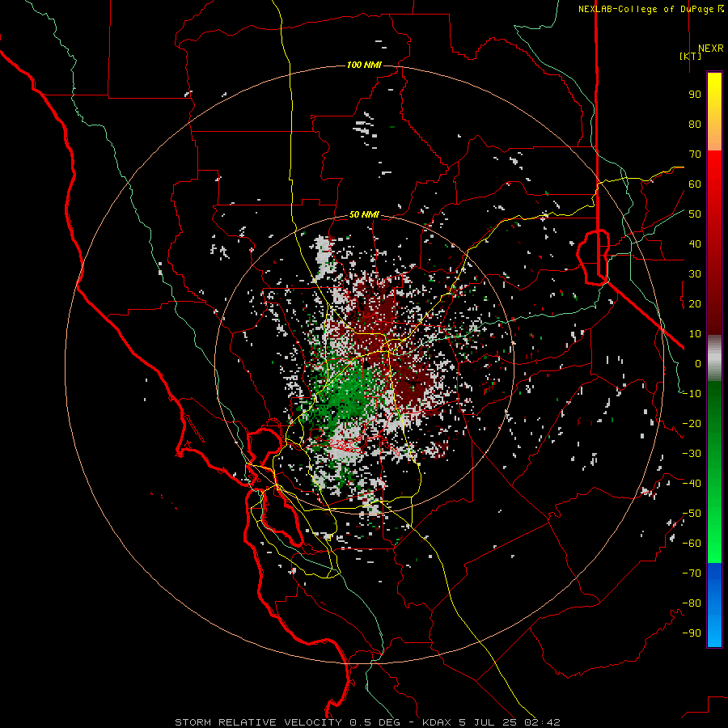This screenshot has height=728, width=728.
Task: Click the positive 60 scale label
Action: (x=695, y=184)
